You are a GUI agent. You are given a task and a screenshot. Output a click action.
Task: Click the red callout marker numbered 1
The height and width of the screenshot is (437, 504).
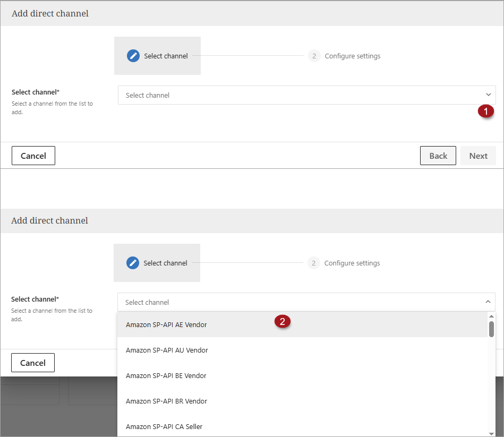click(485, 112)
